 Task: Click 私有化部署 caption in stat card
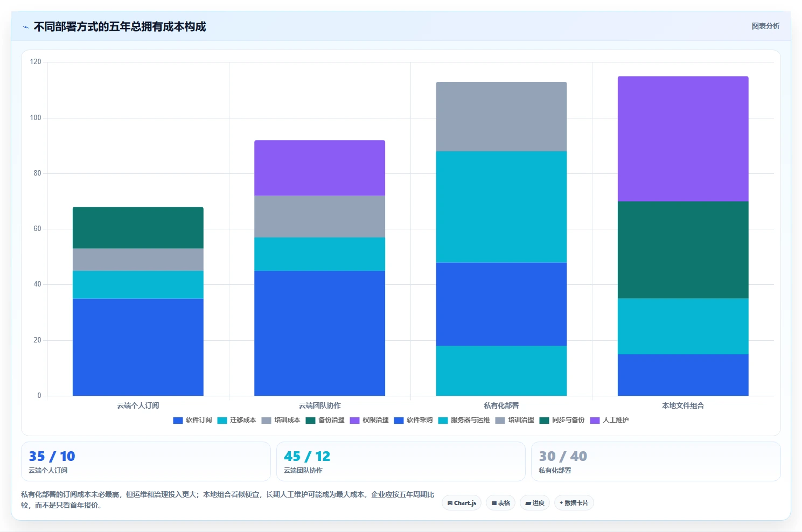coord(555,471)
